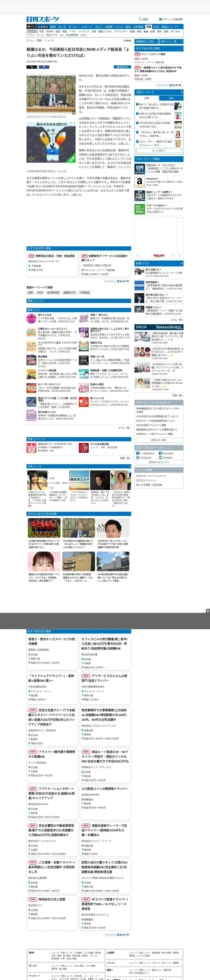
Task: Switch ranking to the 記事 tab
Action: 147,98
